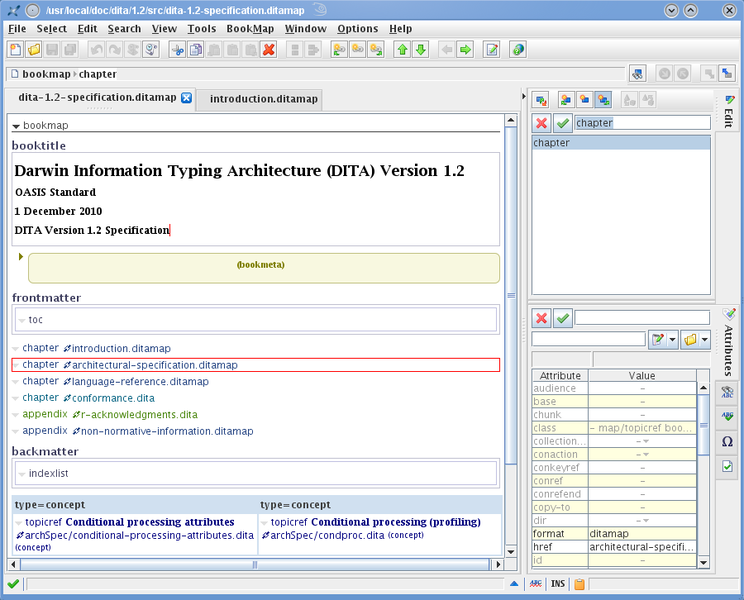Click the Open file folder icon
The height and width of the screenshot is (600, 744).
coord(34,49)
